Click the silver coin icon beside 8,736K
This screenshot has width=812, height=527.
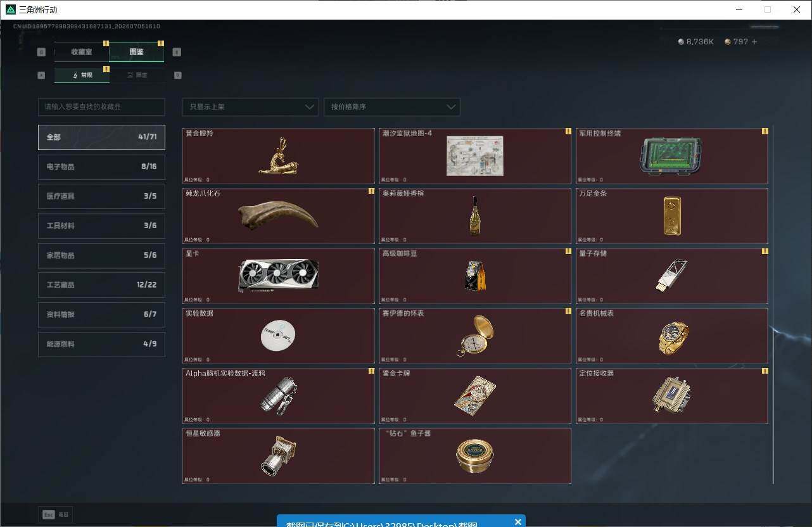(681, 42)
